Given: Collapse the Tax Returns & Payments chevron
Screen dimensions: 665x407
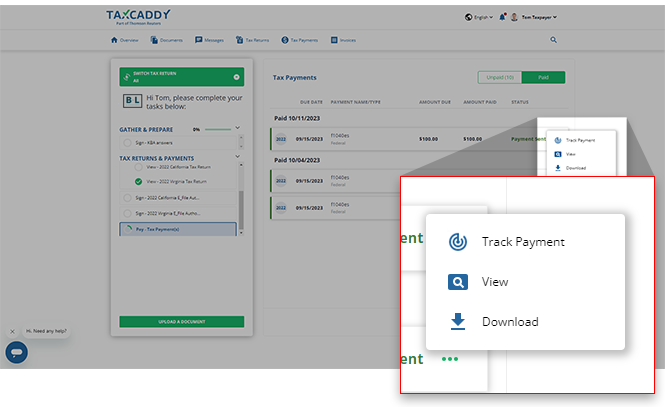Looking at the screenshot, I should pyautogui.click(x=238, y=156).
